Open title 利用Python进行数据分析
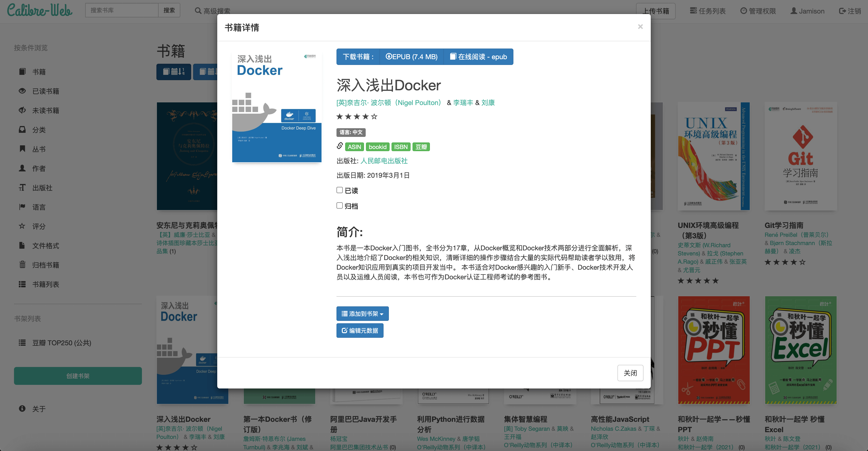The width and height of the screenshot is (868, 451). pyautogui.click(x=450, y=424)
